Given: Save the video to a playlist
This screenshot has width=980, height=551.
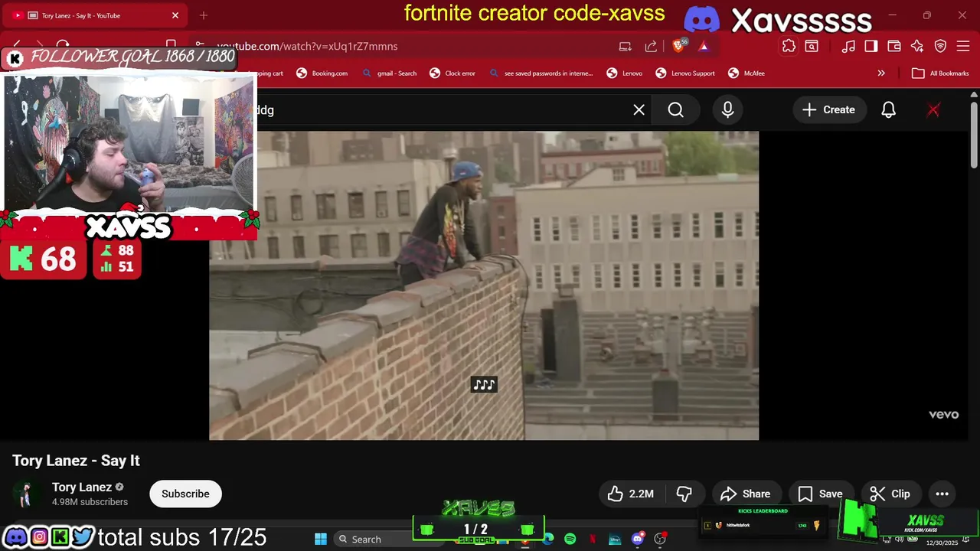Looking at the screenshot, I should pos(820,494).
